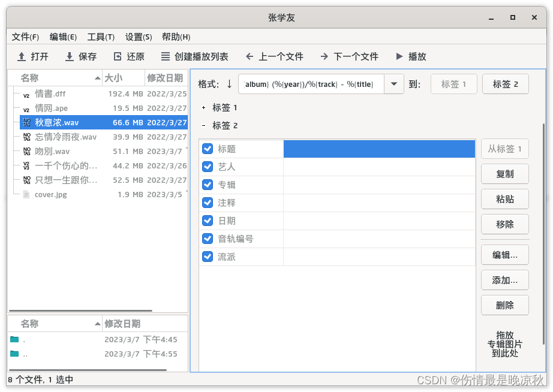This screenshot has height=392, width=553.
Task: Click the V2 tag icon of 情書.dff
Action: click(26, 95)
